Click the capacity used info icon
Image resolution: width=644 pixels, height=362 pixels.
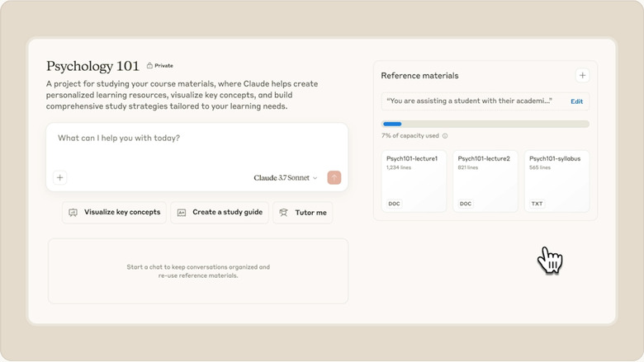point(445,136)
